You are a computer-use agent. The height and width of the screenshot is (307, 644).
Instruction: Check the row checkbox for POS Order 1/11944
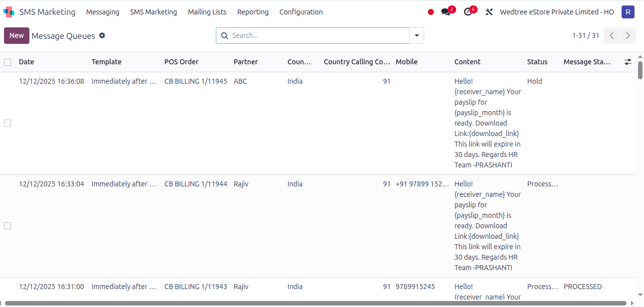pyautogui.click(x=7, y=225)
